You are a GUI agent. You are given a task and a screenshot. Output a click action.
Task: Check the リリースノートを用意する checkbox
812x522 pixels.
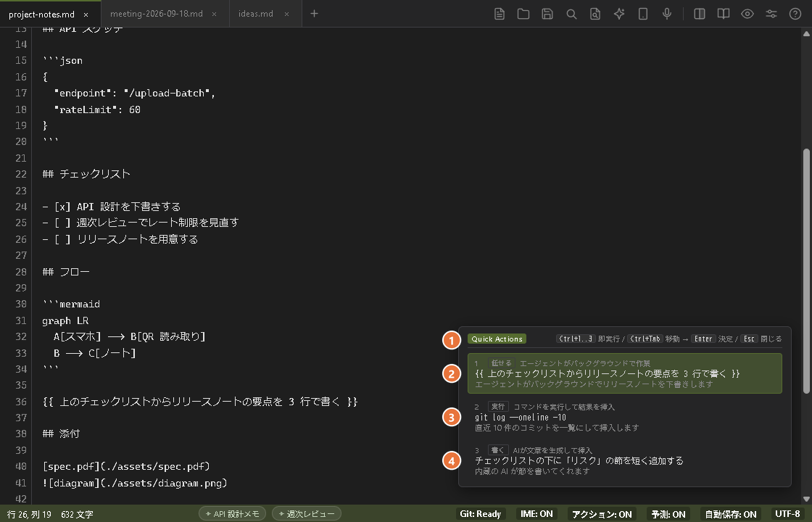[62, 239]
